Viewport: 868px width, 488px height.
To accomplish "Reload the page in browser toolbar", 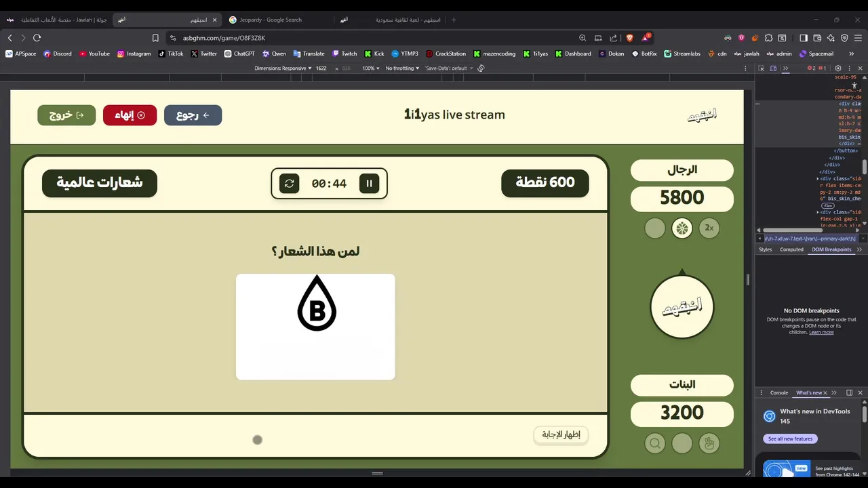I will pos(37,38).
